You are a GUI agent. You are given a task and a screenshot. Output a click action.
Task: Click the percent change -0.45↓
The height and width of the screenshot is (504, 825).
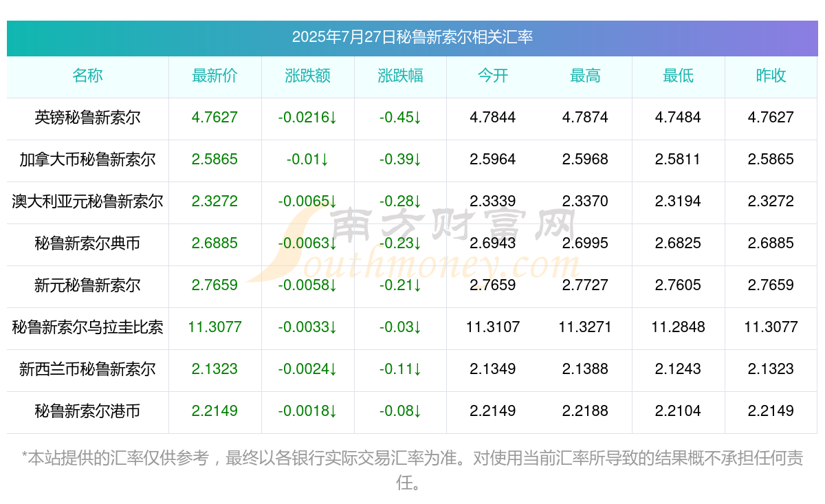[400, 118]
